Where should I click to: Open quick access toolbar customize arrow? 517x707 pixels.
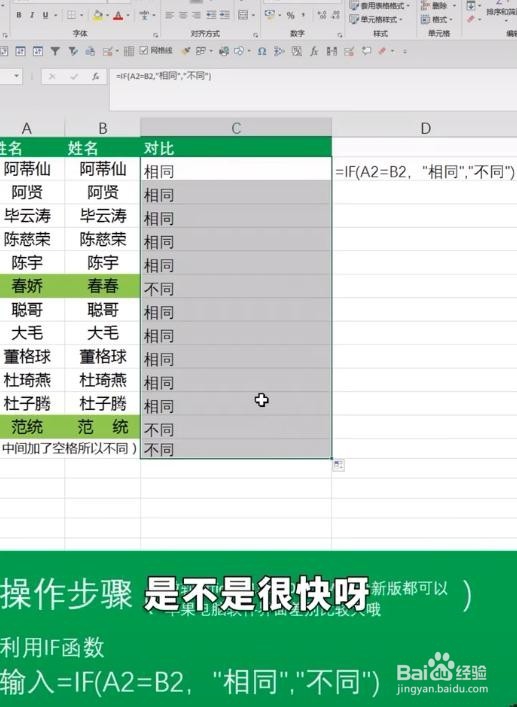405,51
